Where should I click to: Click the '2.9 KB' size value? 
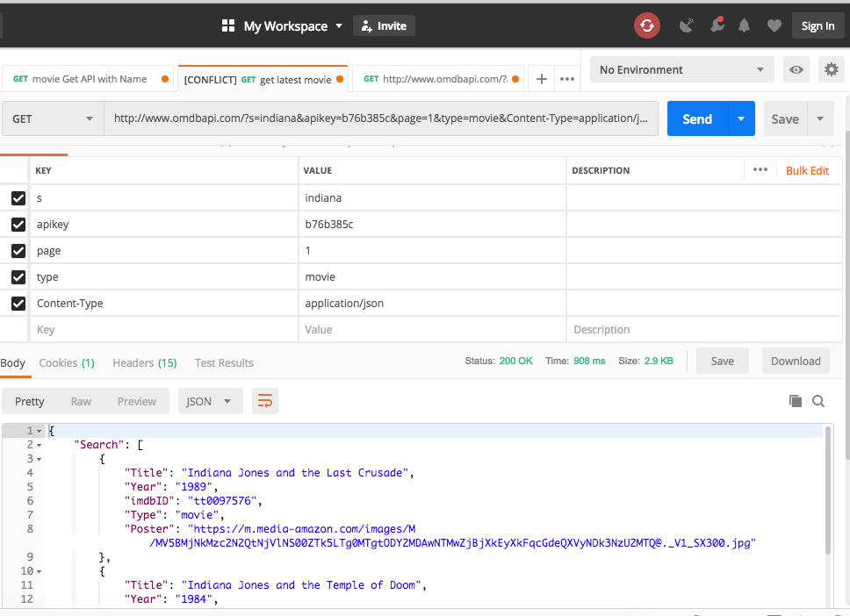click(659, 361)
